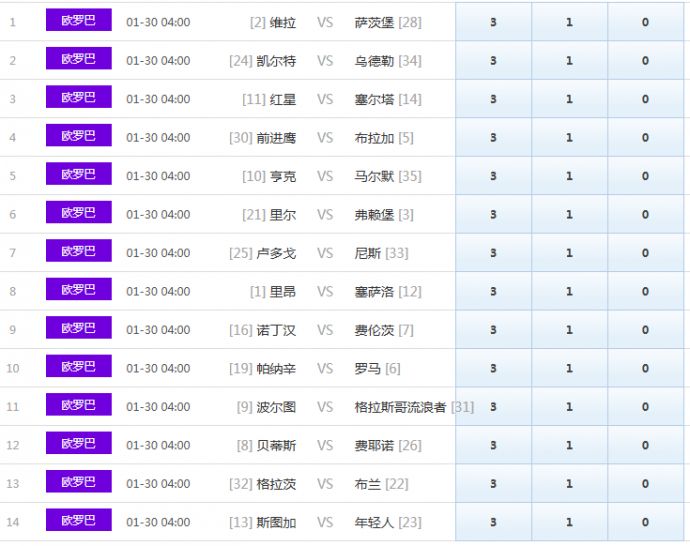Image resolution: width=690 pixels, height=546 pixels.
Task: Select the 0 cell for 斯图加 vs 年轻人
Action: coord(645,522)
